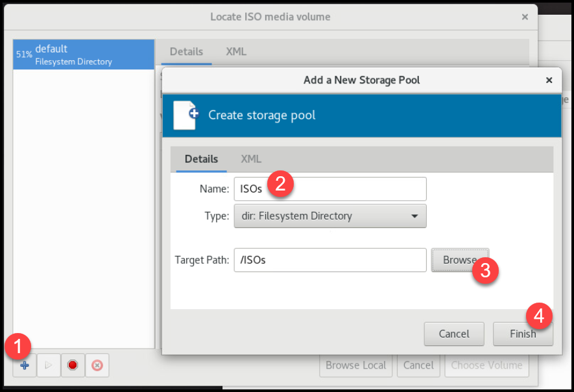Screen dimensions: 574x392
Task: Select the Details tab in the pool dialog
Action: click(x=201, y=159)
